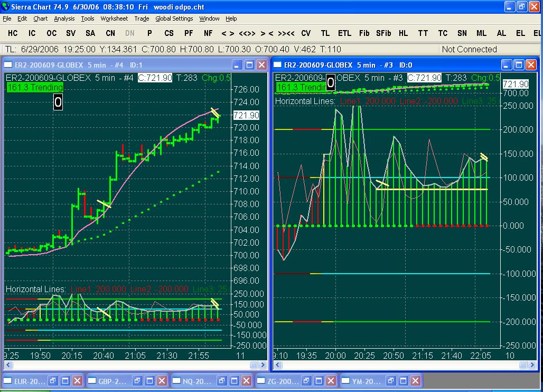
Task: Select the Fib drawing tool
Action: [x=364, y=33]
